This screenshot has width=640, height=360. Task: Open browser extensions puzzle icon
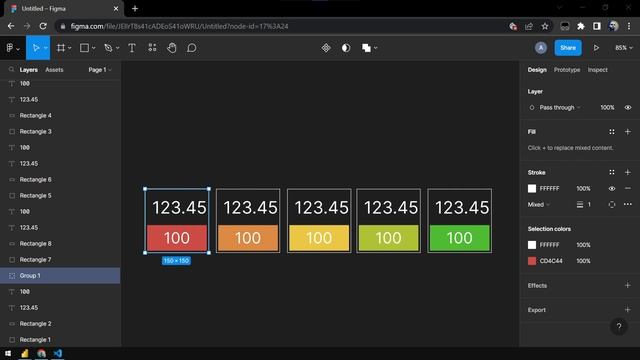581,26
